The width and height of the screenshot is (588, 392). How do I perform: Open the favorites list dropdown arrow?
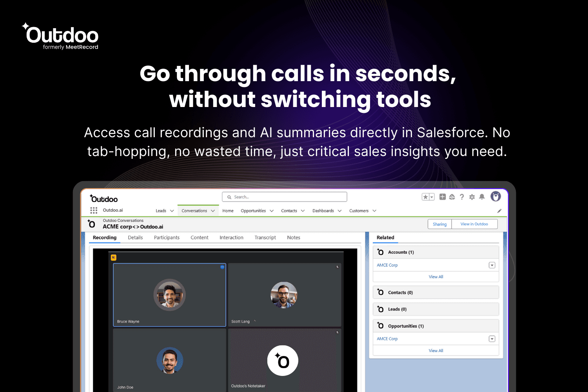432,197
